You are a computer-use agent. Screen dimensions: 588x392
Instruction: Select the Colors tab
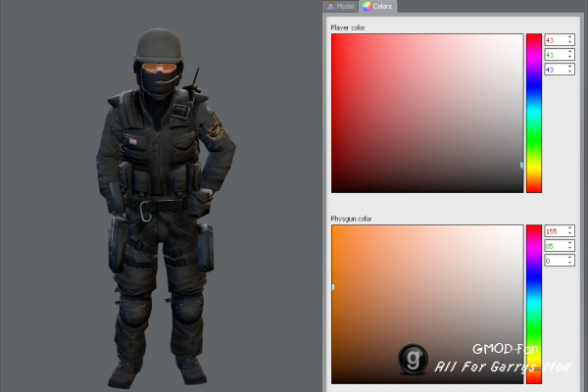(x=377, y=6)
